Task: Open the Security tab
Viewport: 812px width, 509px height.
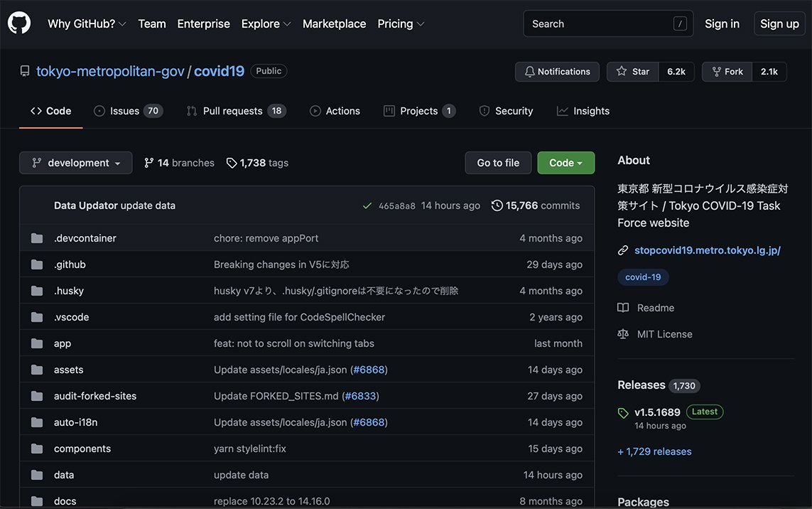Action: [x=506, y=111]
